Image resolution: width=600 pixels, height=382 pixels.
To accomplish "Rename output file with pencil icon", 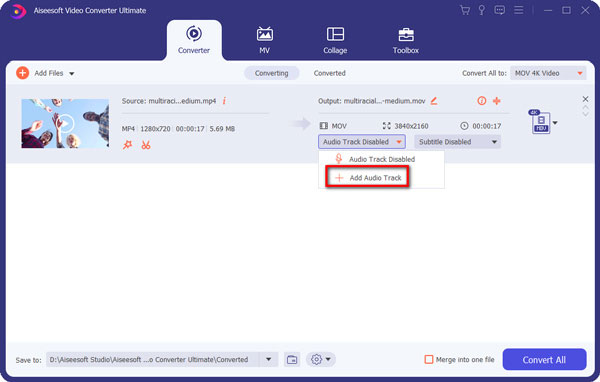I will coord(434,101).
